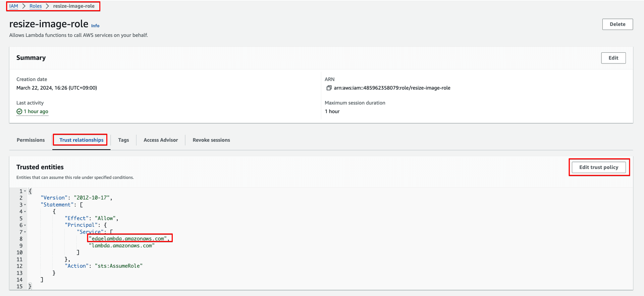Screen dimensions: 644x296
Task: Switch to the Tags tab
Action: click(x=123, y=140)
